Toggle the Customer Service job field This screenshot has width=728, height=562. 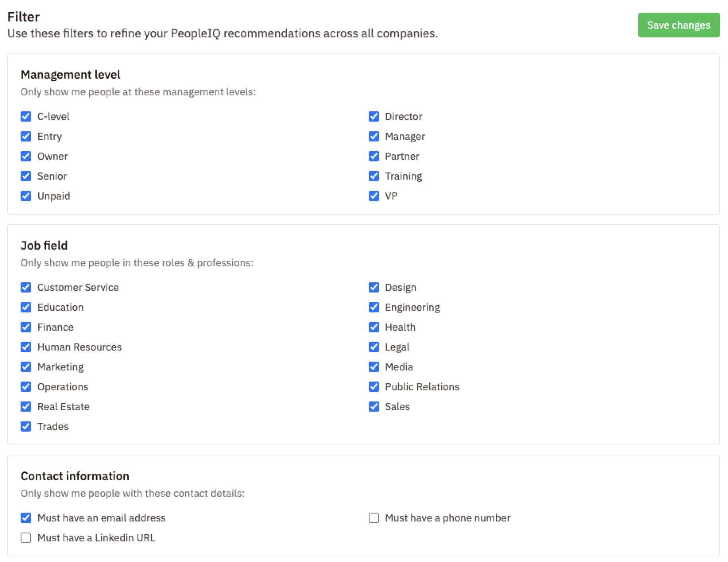[x=26, y=287]
